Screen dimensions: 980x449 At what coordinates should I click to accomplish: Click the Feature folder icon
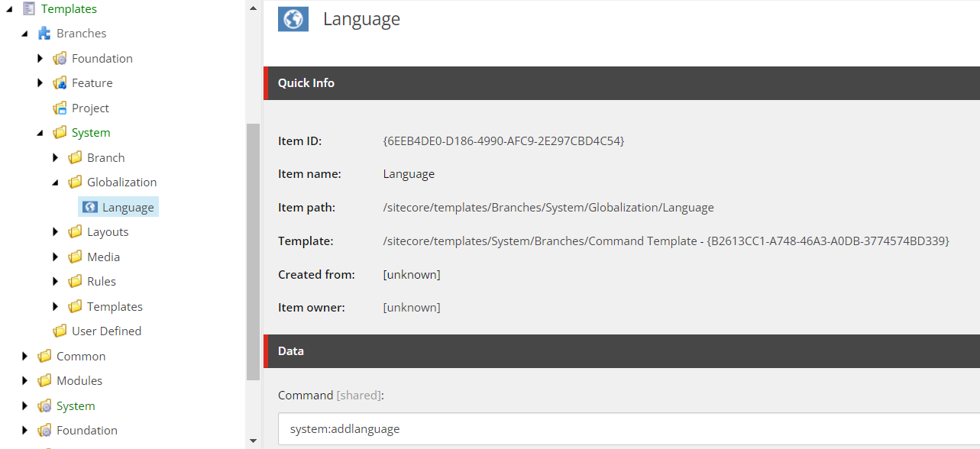pos(60,83)
